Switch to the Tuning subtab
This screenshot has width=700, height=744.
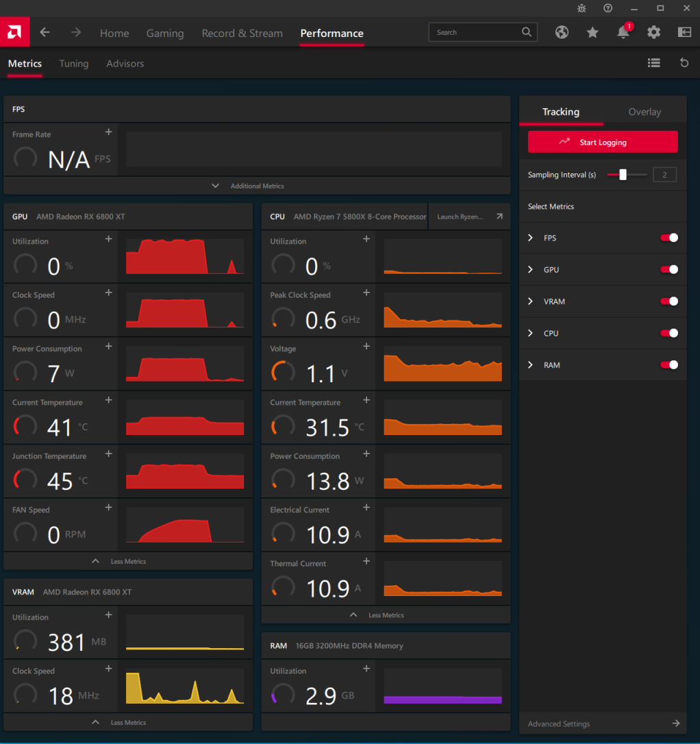74,64
